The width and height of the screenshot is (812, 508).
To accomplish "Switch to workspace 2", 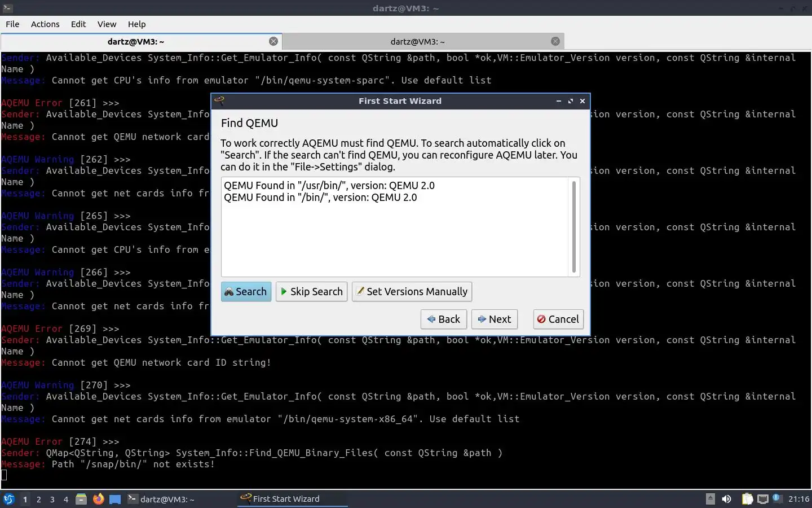I will pyautogui.click(x=38, y=499).
